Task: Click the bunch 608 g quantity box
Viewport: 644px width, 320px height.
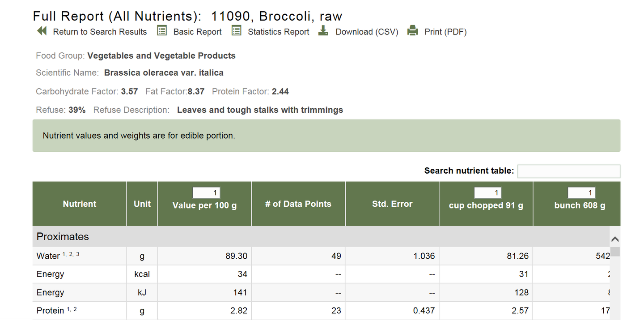Action: pyautogui.click(x=581, y=193)
